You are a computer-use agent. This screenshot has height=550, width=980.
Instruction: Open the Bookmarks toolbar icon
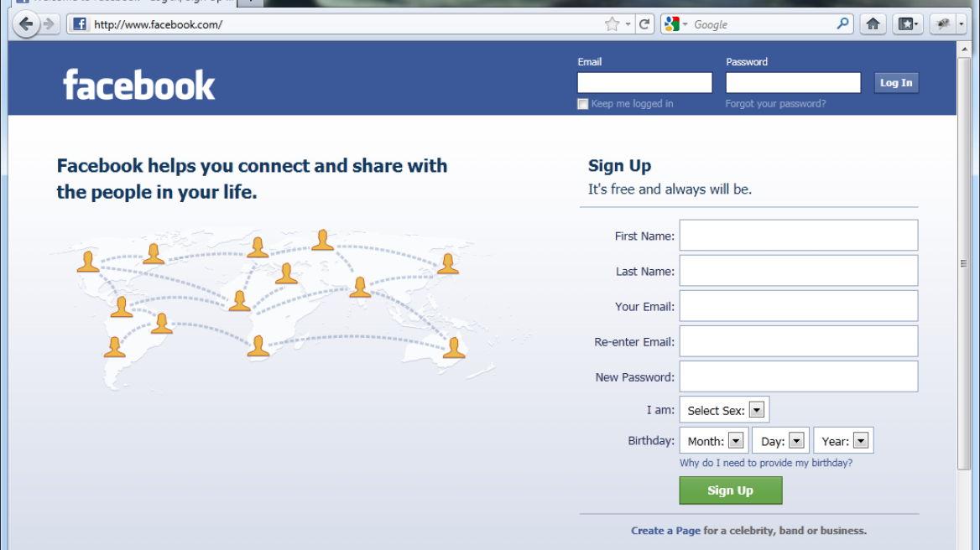[x=908, y=24]
